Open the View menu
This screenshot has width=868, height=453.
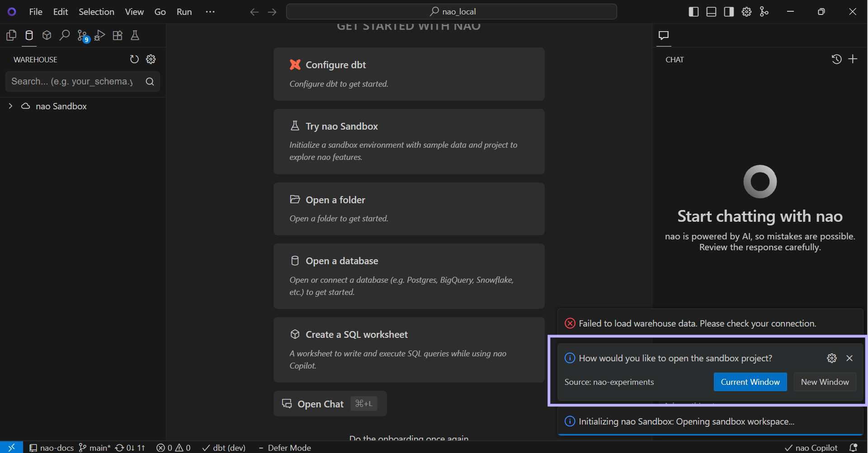(134, 12)
